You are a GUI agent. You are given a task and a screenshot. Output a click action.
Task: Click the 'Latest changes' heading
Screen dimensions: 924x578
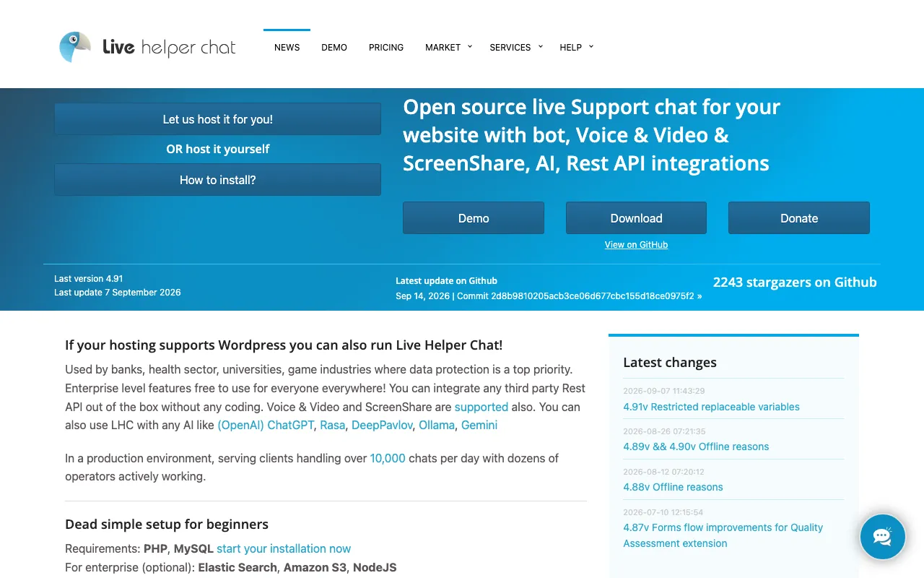click(670, 363)
